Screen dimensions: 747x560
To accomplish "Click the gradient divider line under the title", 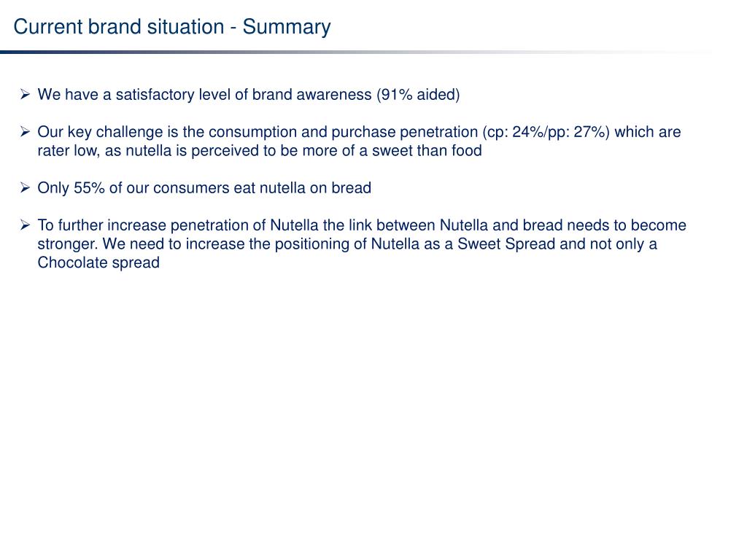I will [x=357, y=52].
